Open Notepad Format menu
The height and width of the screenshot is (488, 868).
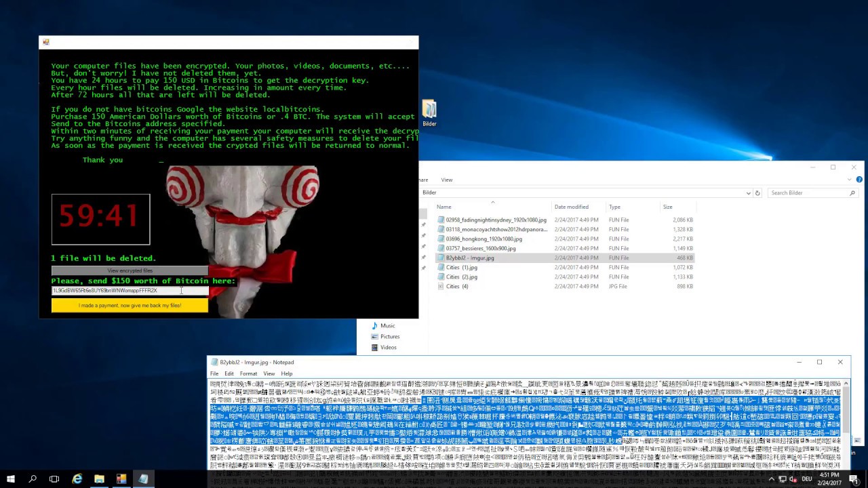[248, 373]
